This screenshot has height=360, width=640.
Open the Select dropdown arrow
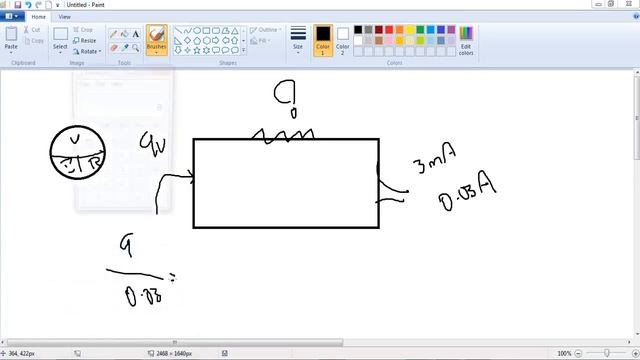click(x=60, y=53)
